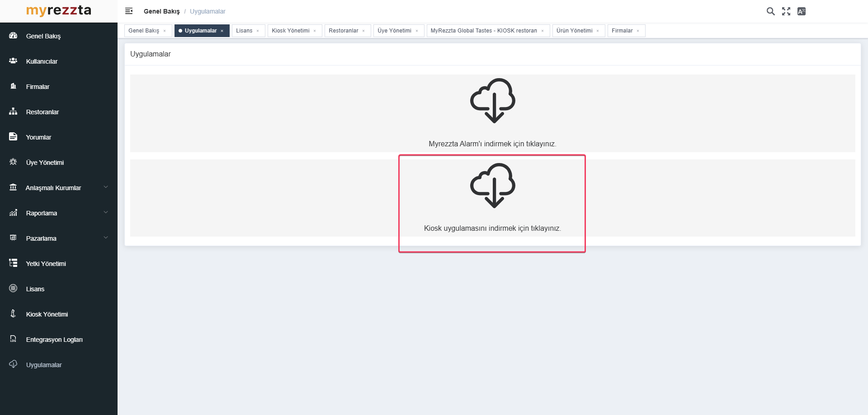Open Kiosk Yönetimi from the sidebar menu
The height and width of the screenshot is (415, 868).
pos(59,314)
